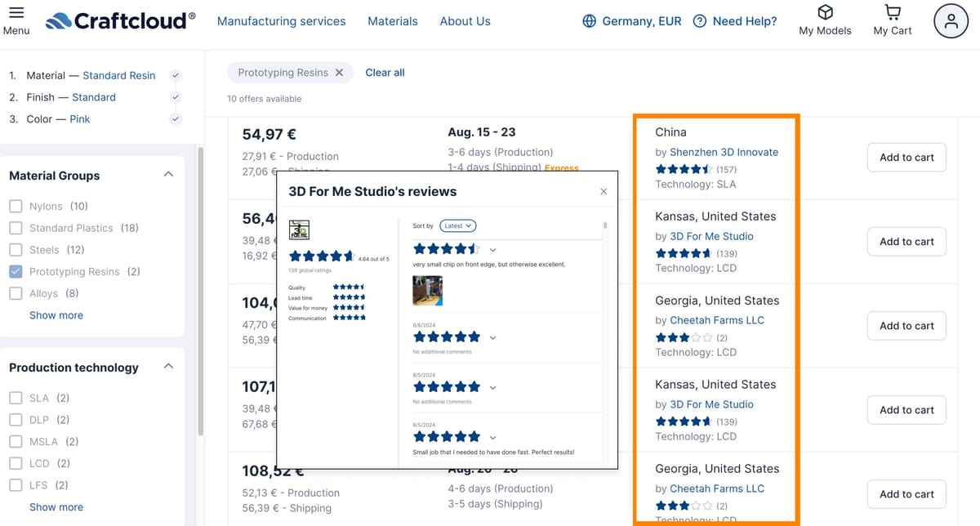The image size is (980, 526).
Task: Click the 'China' location text
Action: [671, 132]
